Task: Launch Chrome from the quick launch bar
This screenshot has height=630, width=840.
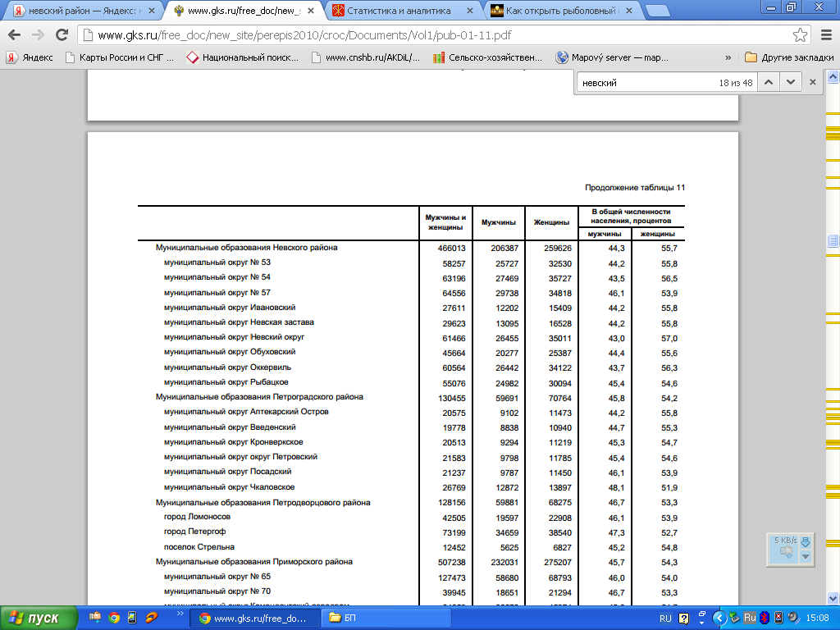Action: click(x=114, y=618)
